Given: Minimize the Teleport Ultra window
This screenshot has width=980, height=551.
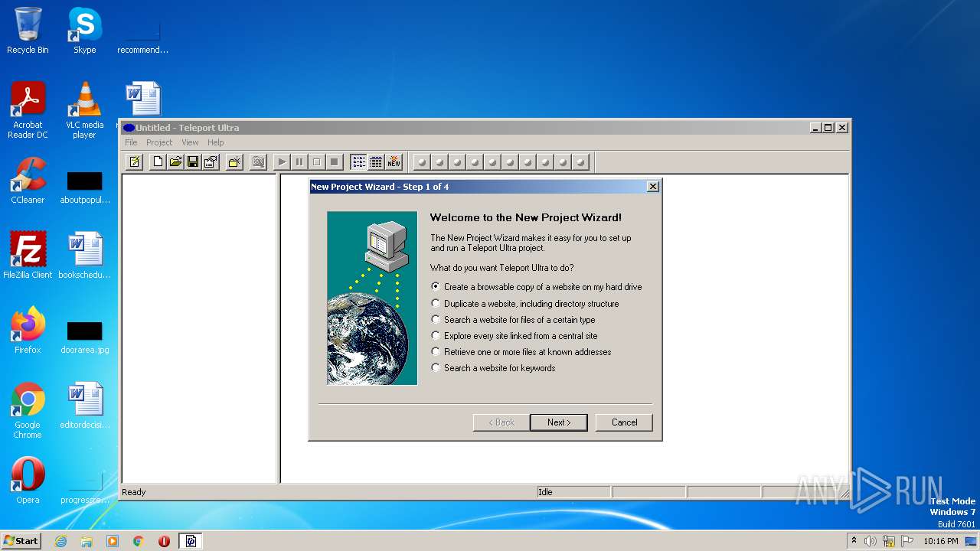Looking at the screenshot, I should [x=816, y=128].
